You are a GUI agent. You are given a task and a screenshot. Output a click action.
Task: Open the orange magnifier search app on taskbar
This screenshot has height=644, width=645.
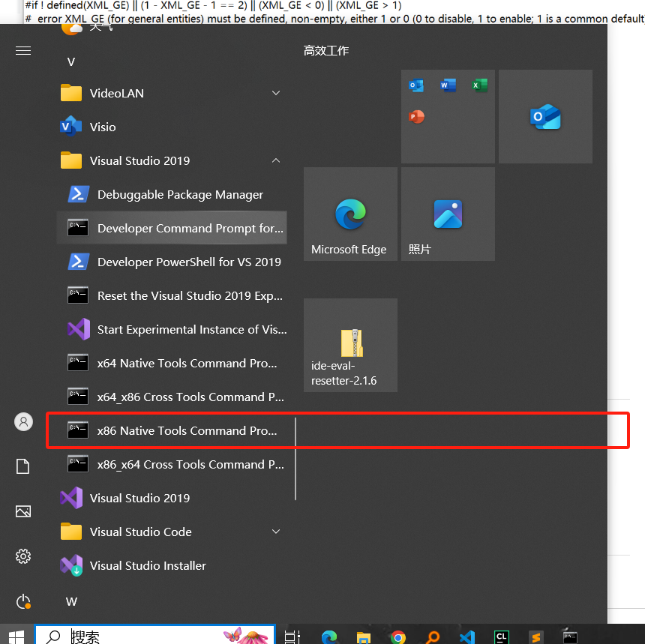tap(433, 637)
